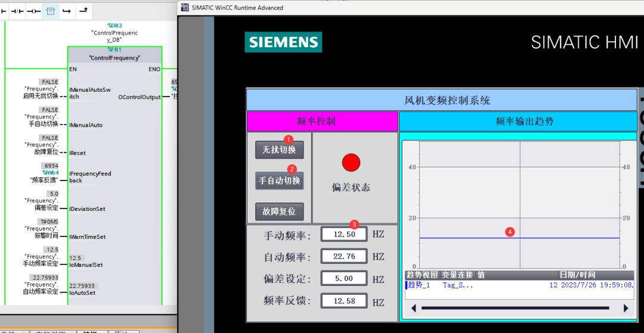Insert a normally closed contact

17,11
